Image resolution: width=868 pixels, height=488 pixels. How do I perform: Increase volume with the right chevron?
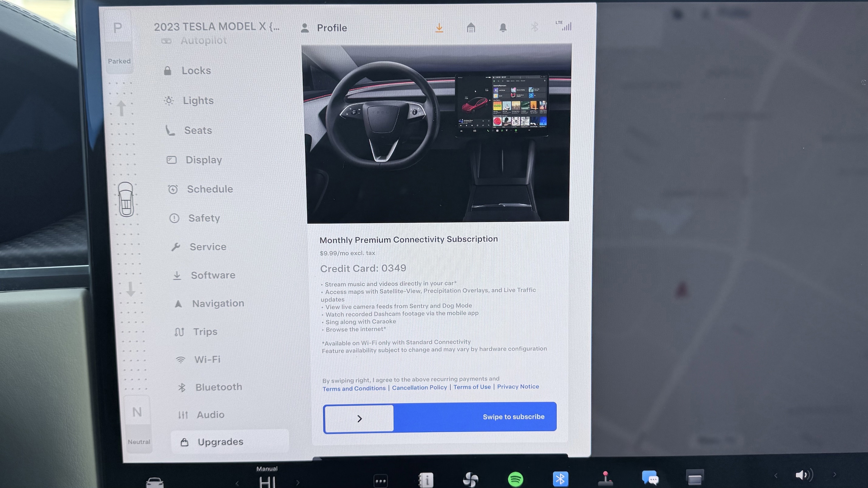point(835,474)
